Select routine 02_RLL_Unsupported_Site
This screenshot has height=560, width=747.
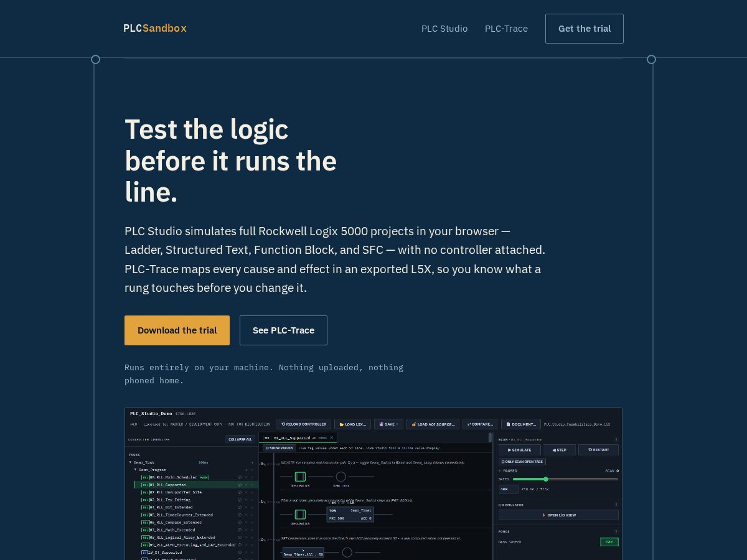175,492
